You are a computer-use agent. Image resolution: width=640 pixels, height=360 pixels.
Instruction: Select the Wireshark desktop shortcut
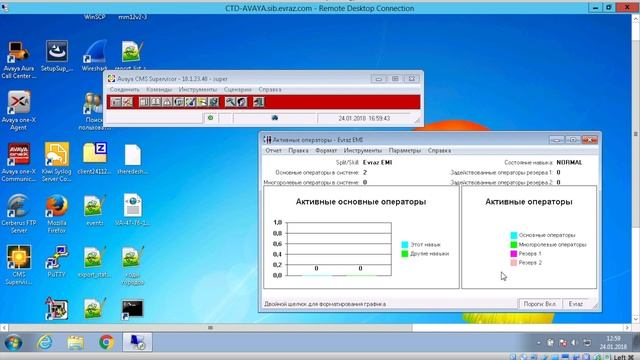94,56
